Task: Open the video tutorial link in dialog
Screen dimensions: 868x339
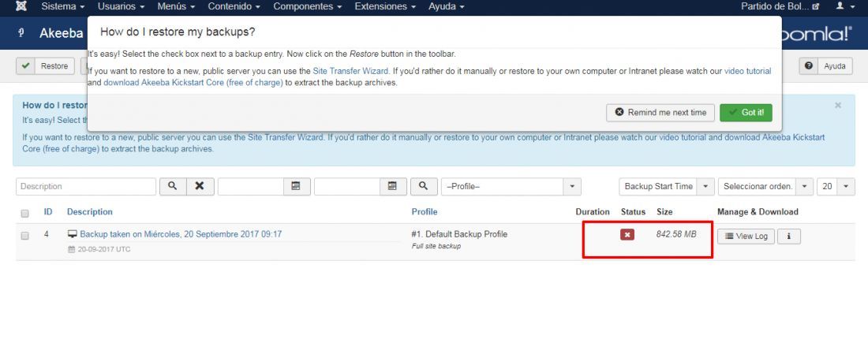Action: 748,71
